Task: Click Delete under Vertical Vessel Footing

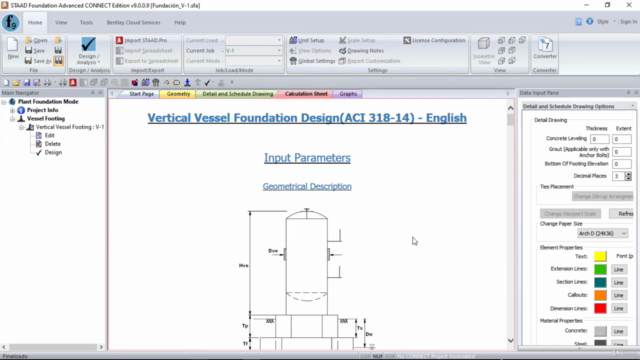Action: click(x=53, y=144)
